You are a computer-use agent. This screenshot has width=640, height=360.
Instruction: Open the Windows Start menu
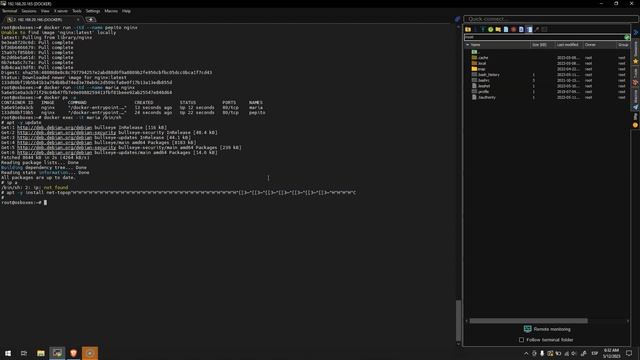pos(8,353)
